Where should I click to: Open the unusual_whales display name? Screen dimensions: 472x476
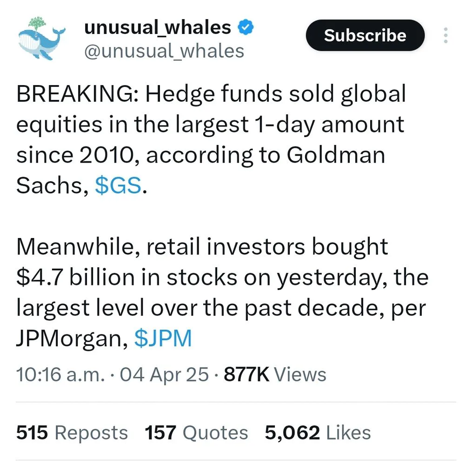click(x=158, y=27)
